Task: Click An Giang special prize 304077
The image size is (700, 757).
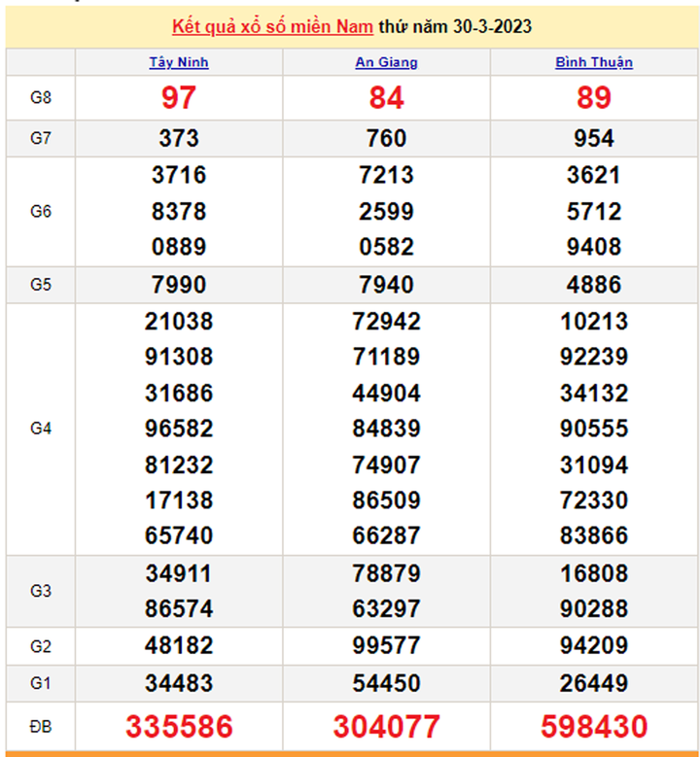Action: [x=386, y=726]
